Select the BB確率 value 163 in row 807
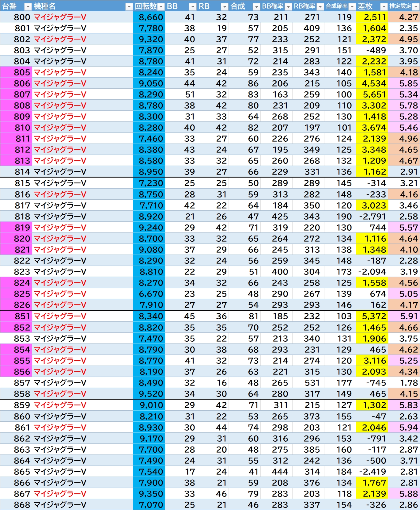This screenshot has height=510, width=420. click(x=276, y=94)
